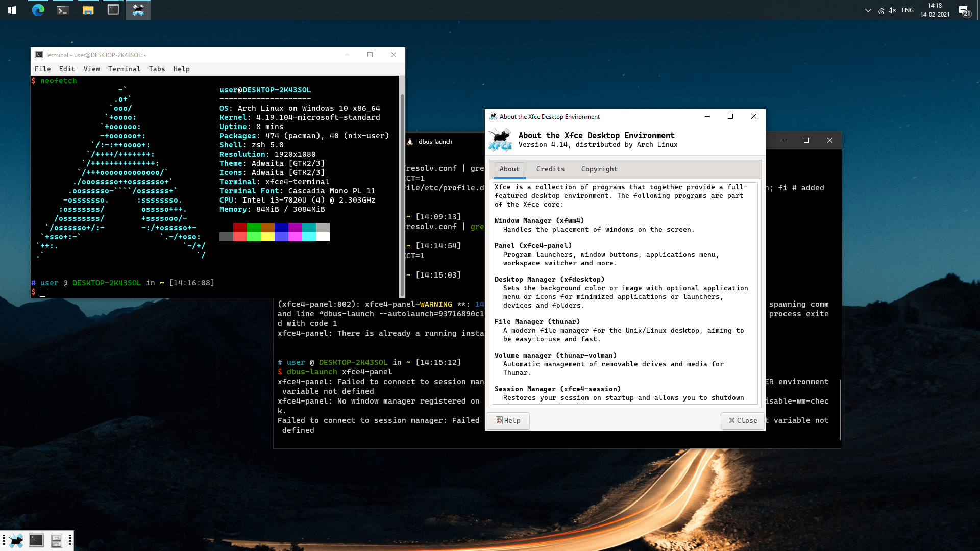
Task: Open Microsoft Edge from the taskbar
Action: pyautogui.click(x=38, y=10)
